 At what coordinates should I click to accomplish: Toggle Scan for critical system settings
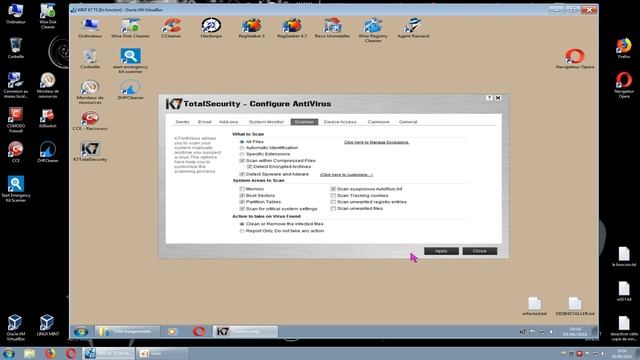tap(242, 209)
